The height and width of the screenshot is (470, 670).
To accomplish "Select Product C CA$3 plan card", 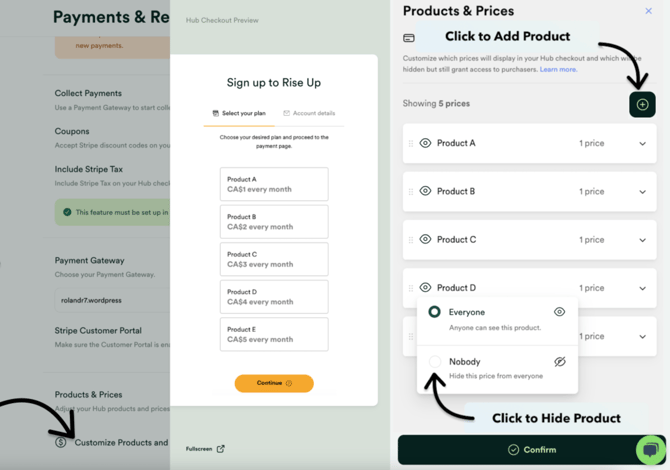I will click(274, 259).
